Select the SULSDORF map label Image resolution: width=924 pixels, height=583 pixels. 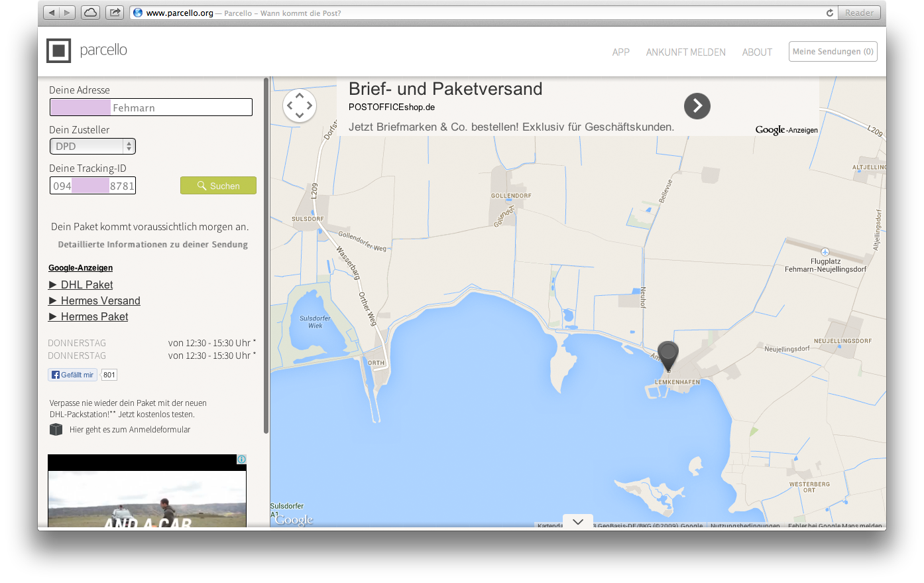[x=308, y=219]
